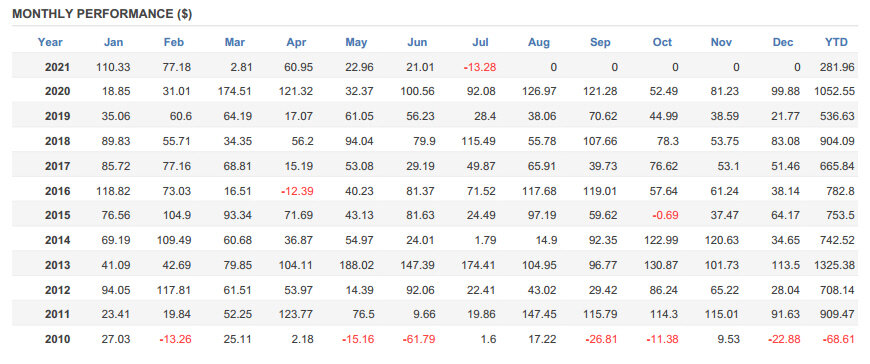Click the 2010 YTD loss -68.61
This screenshot has width=870, height=364.
[838, 338]
